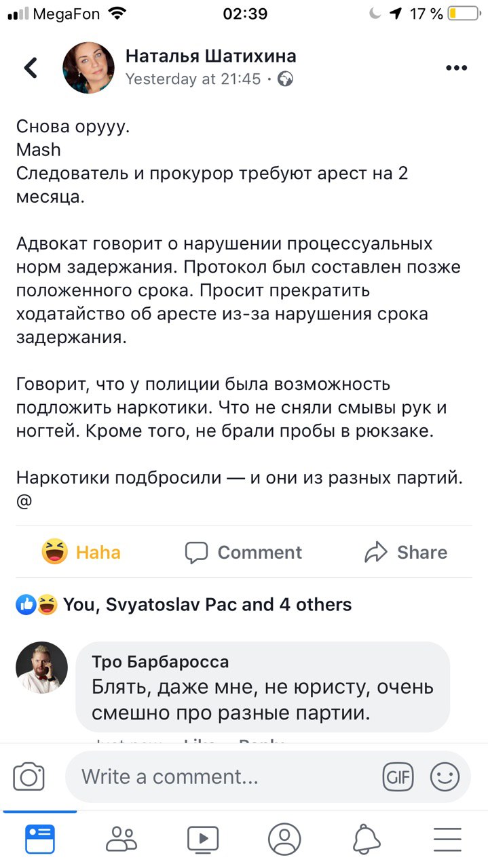Switch to the News Feed tab

tap(40, 839)
